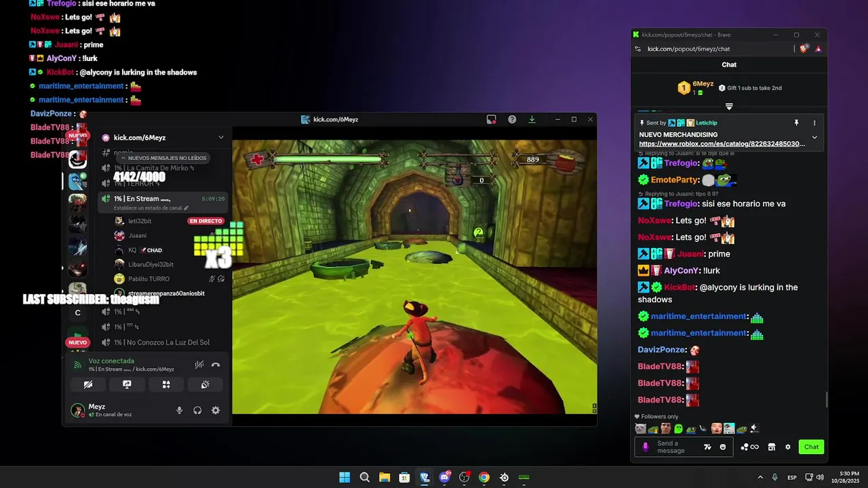
Task: Click username EmoteParty in Kick chat
Action: tap(674, 180)
